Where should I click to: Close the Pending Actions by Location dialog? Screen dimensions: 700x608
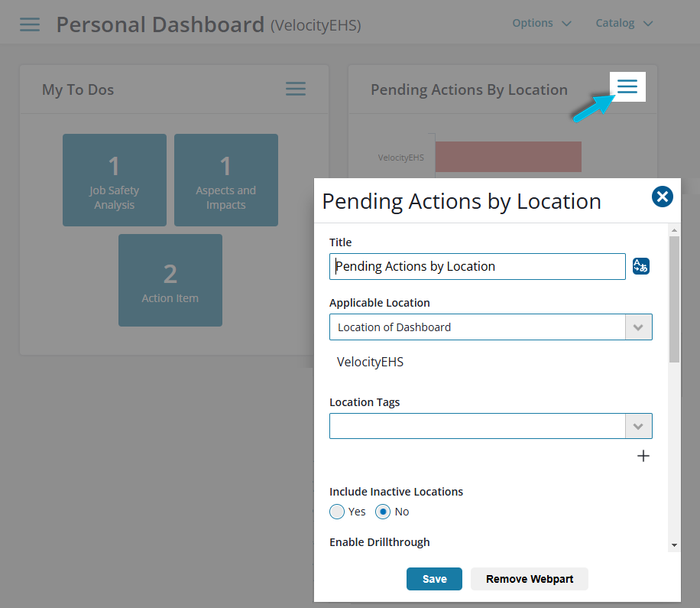click(662, 197)
